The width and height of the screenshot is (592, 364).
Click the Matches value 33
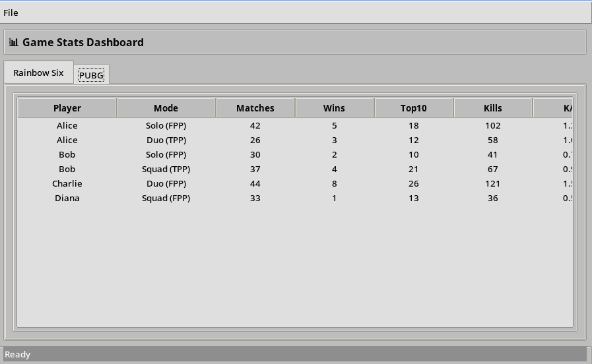coord(255,198)
